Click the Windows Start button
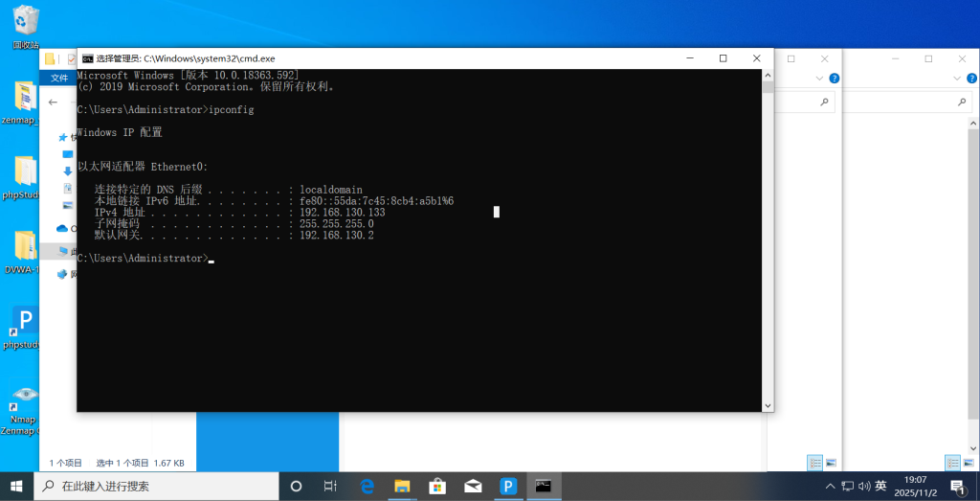This screenshot has height=501, width=980. point(17,486)
